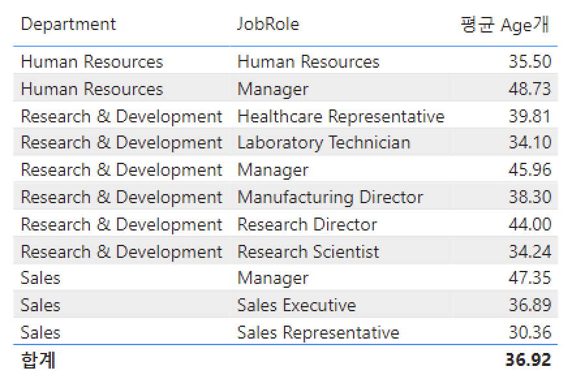Click the value 44.00 for Research Director
The width and height of the screenshot is (572, 392).
pyautogui.click(x=529, y=225)
